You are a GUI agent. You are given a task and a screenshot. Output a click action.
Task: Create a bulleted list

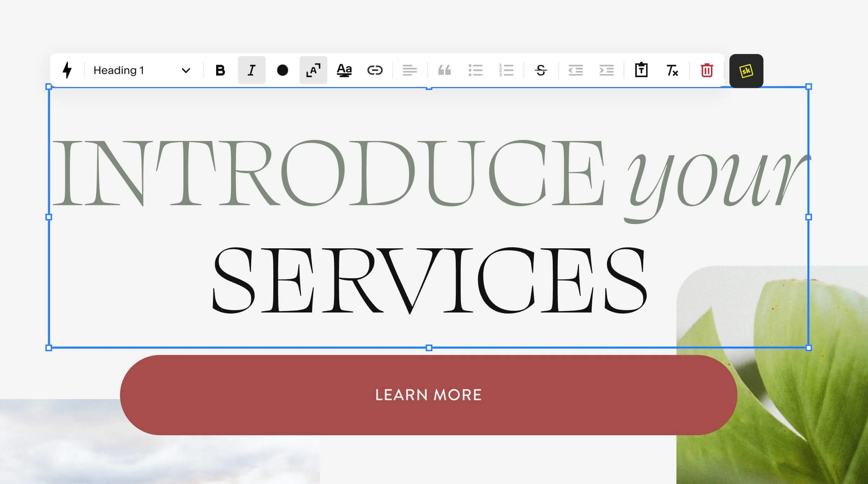[475, 70]
